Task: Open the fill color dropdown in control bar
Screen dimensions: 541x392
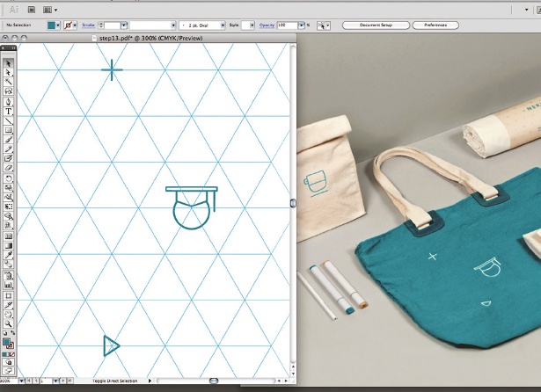Action: click(58, 25)
